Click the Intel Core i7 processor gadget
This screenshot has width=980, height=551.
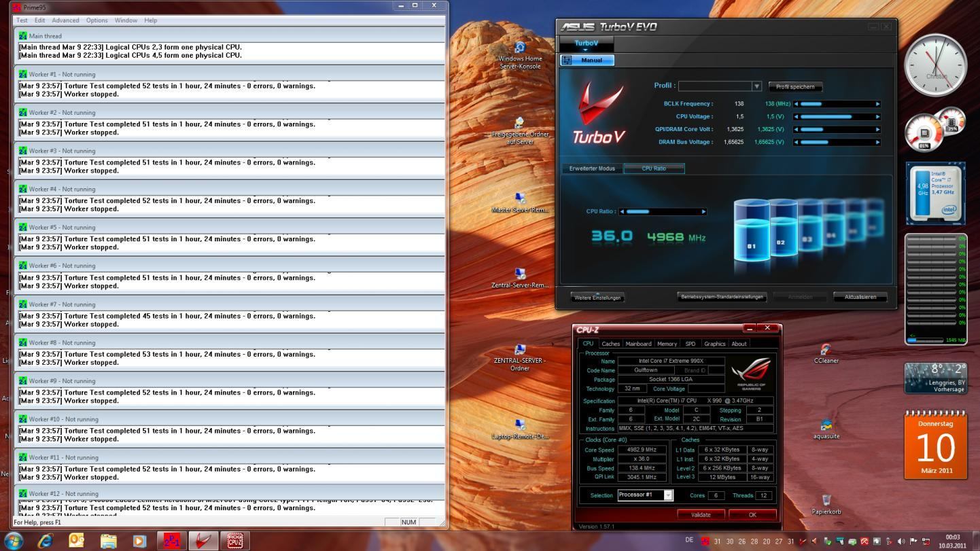coord(936,194)
